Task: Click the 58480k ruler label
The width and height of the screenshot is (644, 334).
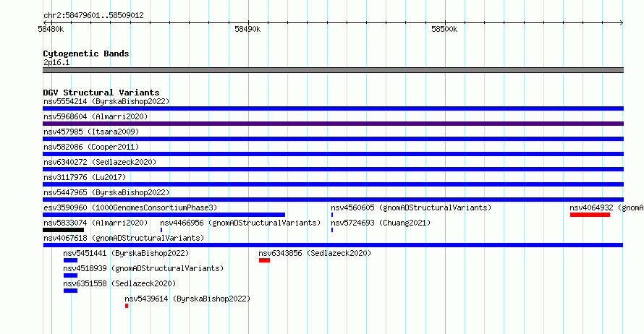Action: click(x=51, y=29)
